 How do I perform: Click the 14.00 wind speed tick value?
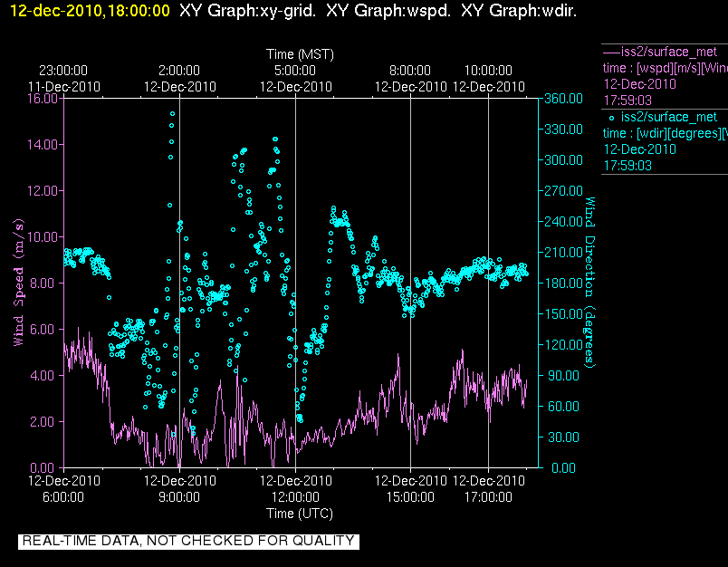tap(43, 144)
